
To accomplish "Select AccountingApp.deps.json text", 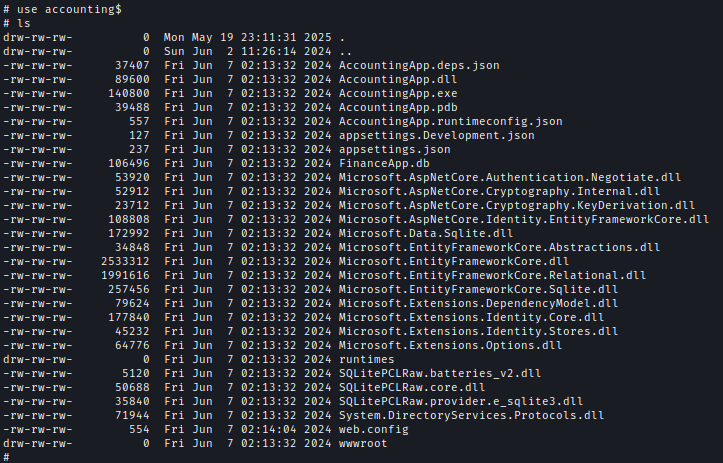I will click(x=419, y=65).
